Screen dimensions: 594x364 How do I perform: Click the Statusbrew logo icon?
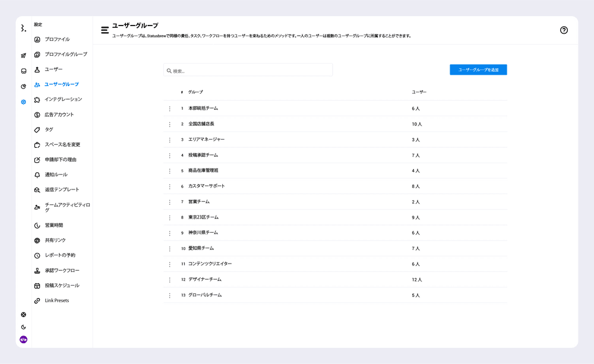coord(23,28)
